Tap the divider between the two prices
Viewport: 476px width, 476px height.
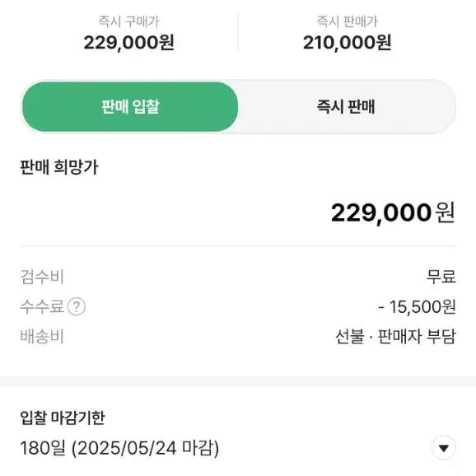click(x=238, y=33)
